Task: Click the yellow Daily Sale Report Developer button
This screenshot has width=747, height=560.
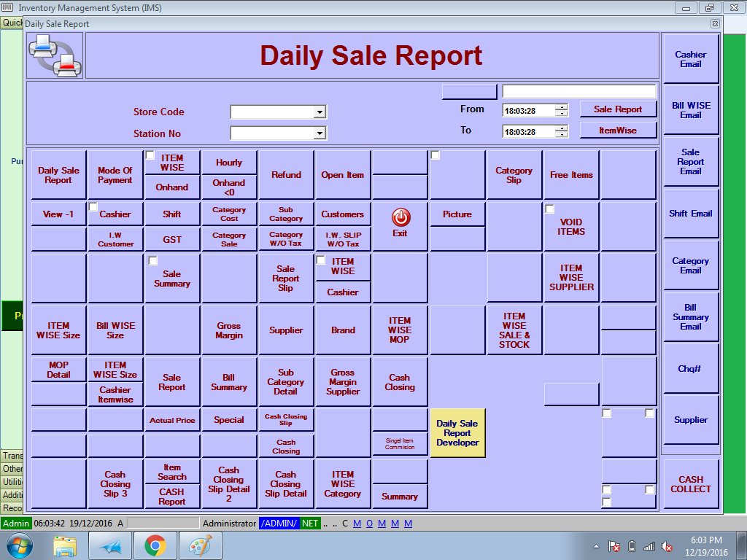Action: [457, 433]
